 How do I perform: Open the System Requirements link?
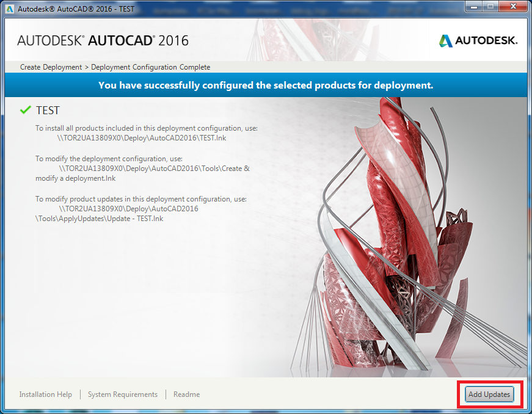pos(123,394)
